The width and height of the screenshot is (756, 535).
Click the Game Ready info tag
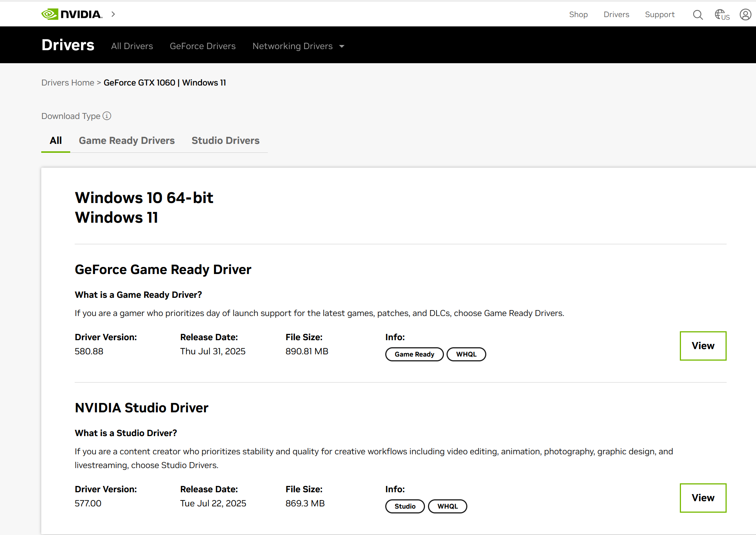point(414,354)
